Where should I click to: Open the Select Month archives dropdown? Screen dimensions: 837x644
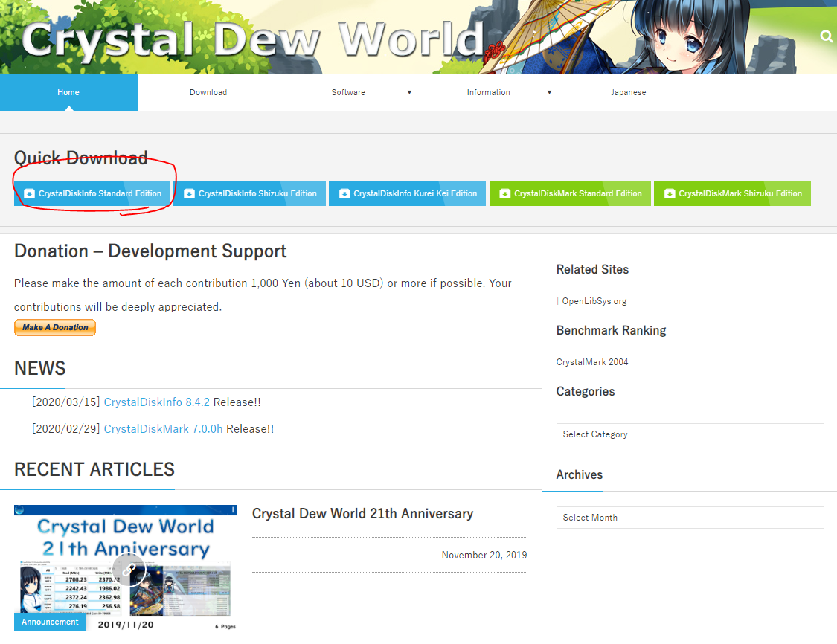coord(690,518)
